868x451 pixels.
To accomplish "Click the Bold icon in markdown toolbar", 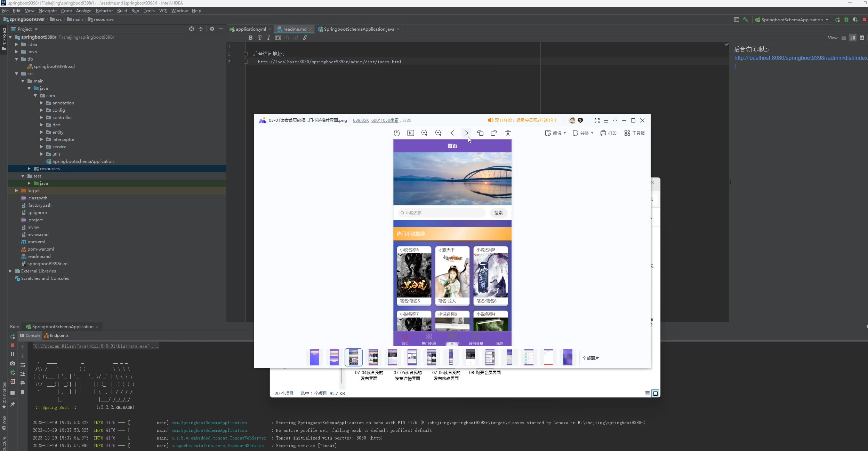I will (251, 38).
